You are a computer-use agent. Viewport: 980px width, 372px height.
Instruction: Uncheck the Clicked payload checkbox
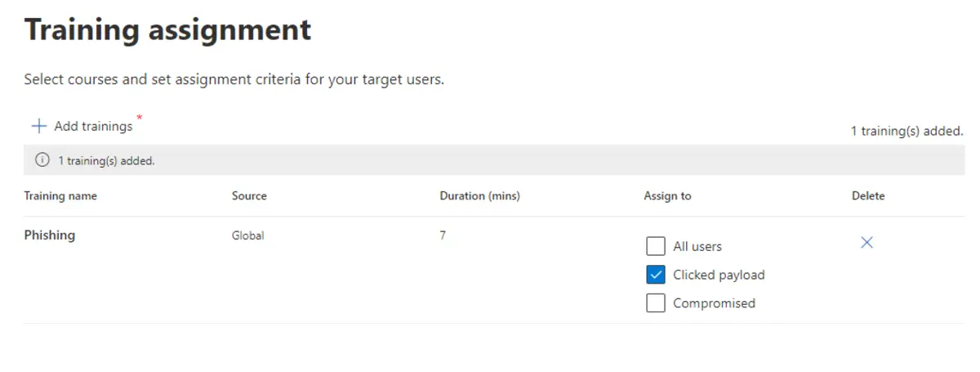pos(656,275)
